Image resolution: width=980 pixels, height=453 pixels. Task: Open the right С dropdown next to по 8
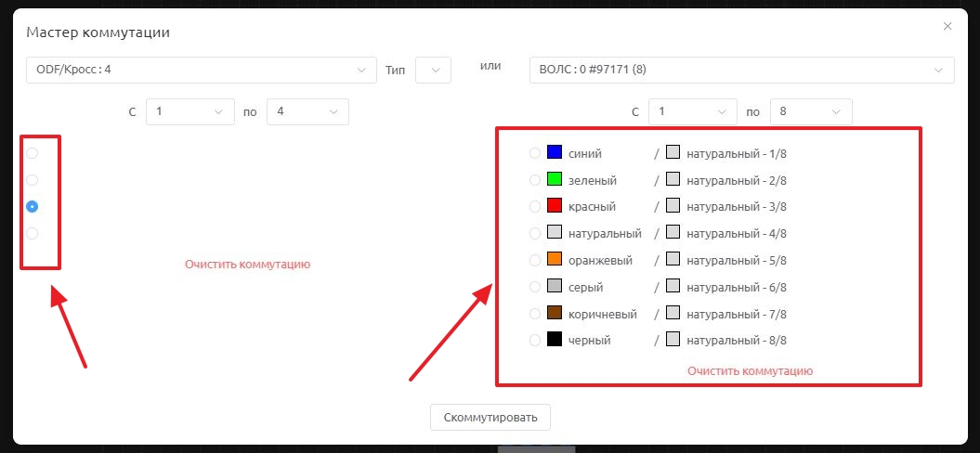click(x=692, y=111)
